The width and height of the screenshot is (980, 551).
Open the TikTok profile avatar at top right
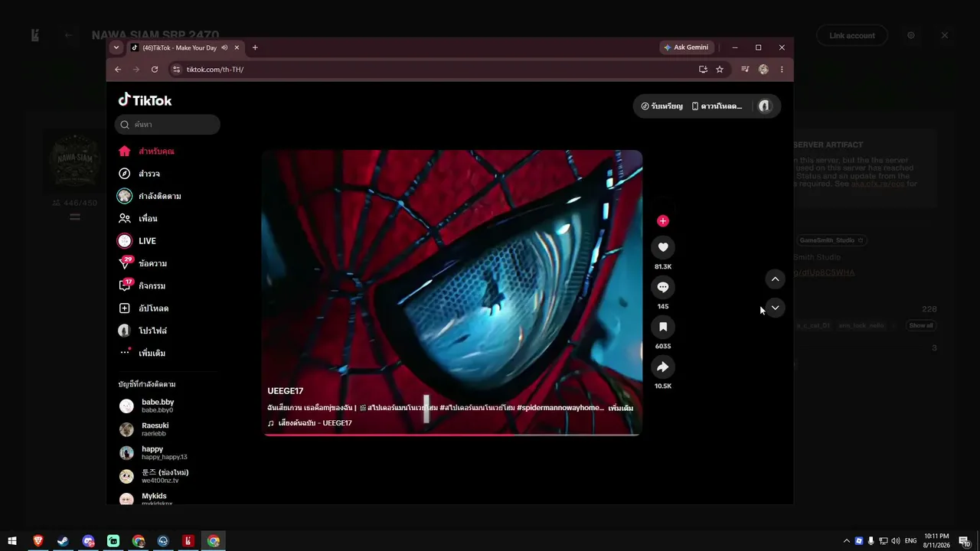pyautogui.click(x=764, y=106)
